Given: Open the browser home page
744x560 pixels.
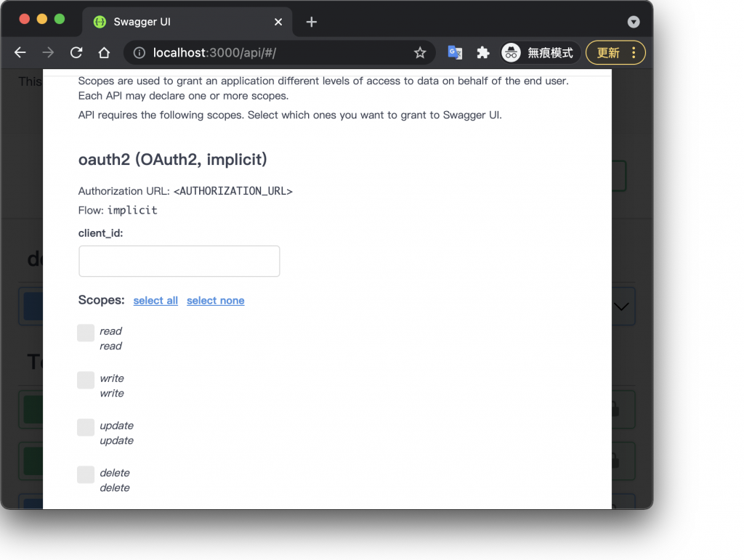Looking at the screenshot, I should click(x=104, y=52).
